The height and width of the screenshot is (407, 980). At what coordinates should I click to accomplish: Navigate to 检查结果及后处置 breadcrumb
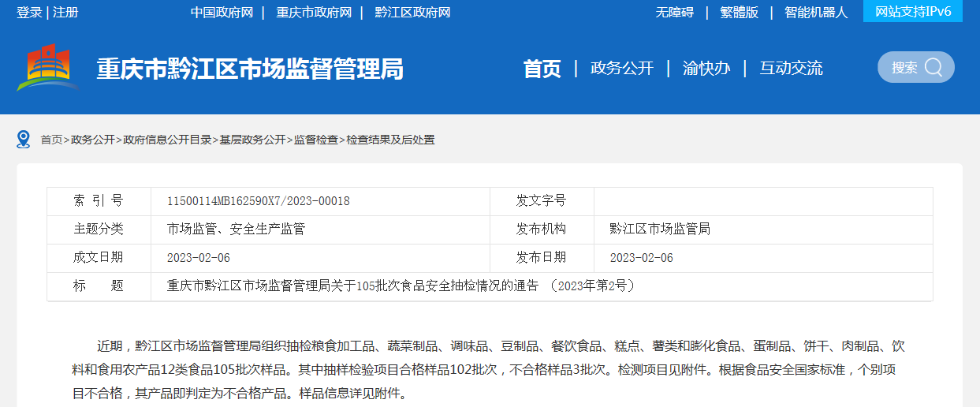click(390, 140)
